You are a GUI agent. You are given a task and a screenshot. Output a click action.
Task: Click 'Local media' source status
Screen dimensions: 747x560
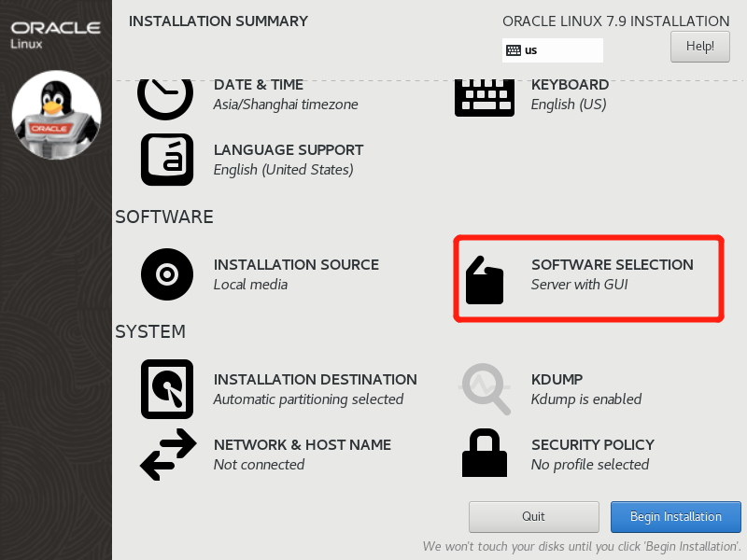click(x=250, y=285)
